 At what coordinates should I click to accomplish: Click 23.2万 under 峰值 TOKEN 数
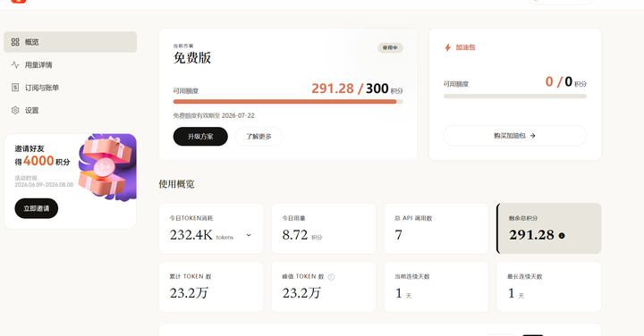coord(301,293)
